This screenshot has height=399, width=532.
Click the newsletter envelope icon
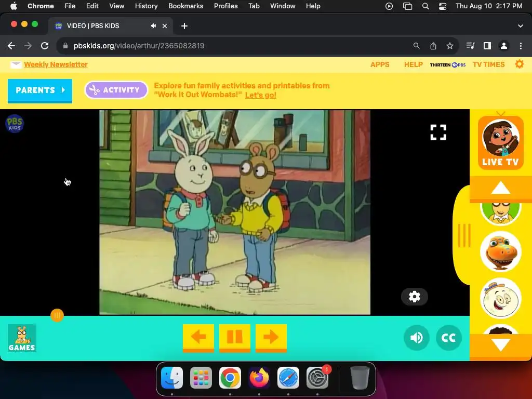(x=16, y=64)
